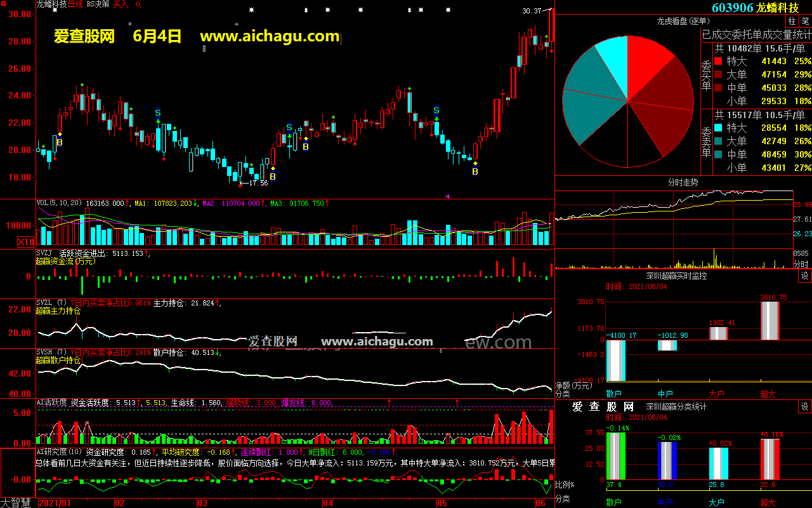Click the -4100.17 散户 bar in monitoring chart
Screen dimensions: 812x508
(615, 360)
